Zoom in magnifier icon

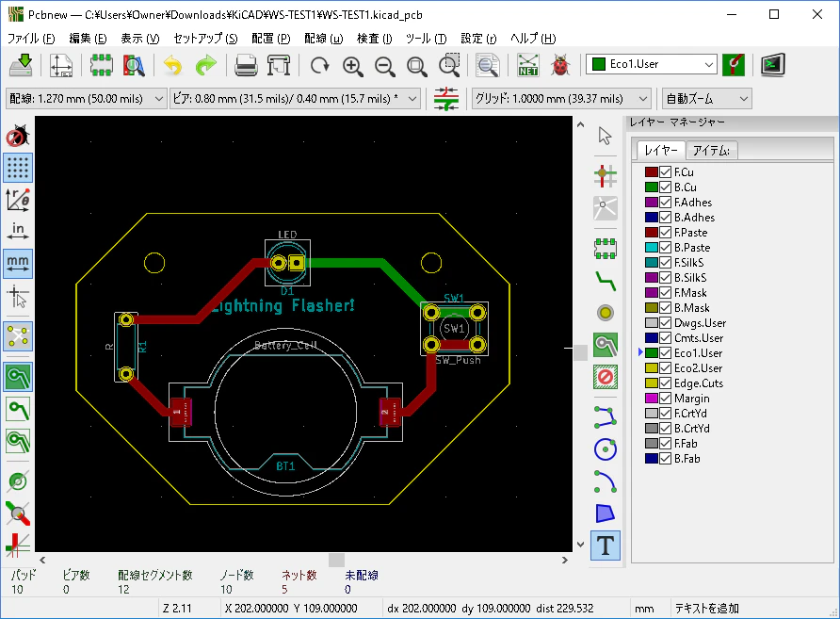coord(352,65)
